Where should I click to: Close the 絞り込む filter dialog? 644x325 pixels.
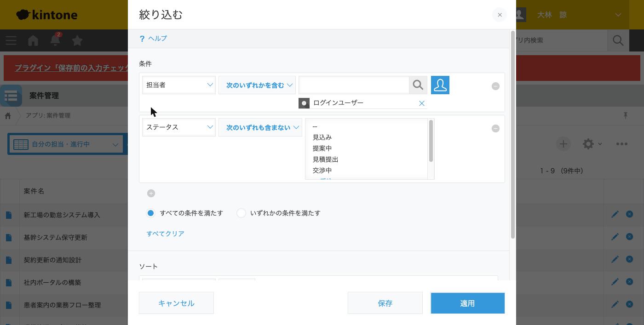point(500,15)
